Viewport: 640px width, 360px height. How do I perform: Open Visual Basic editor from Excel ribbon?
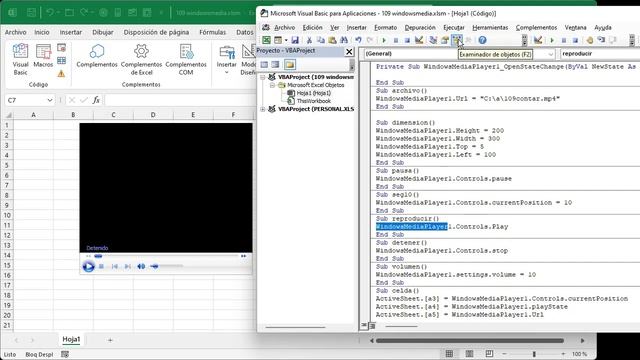click(x=20, y=60)
